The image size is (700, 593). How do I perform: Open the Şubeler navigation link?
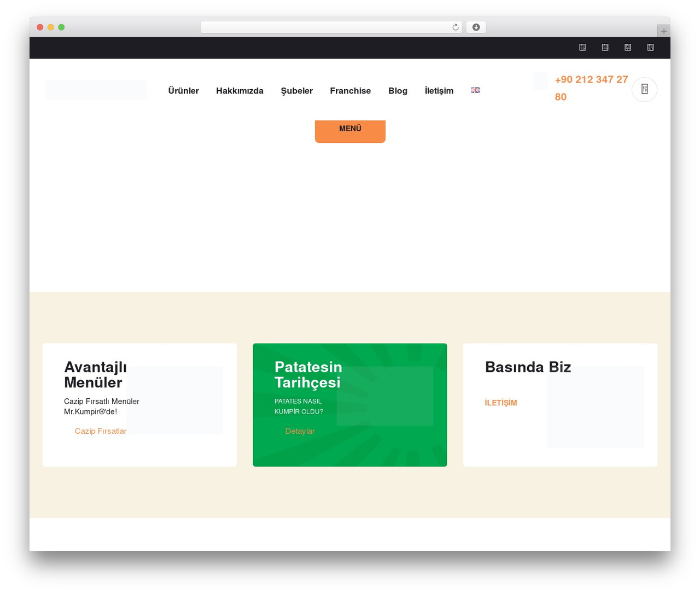click(297, 91)
